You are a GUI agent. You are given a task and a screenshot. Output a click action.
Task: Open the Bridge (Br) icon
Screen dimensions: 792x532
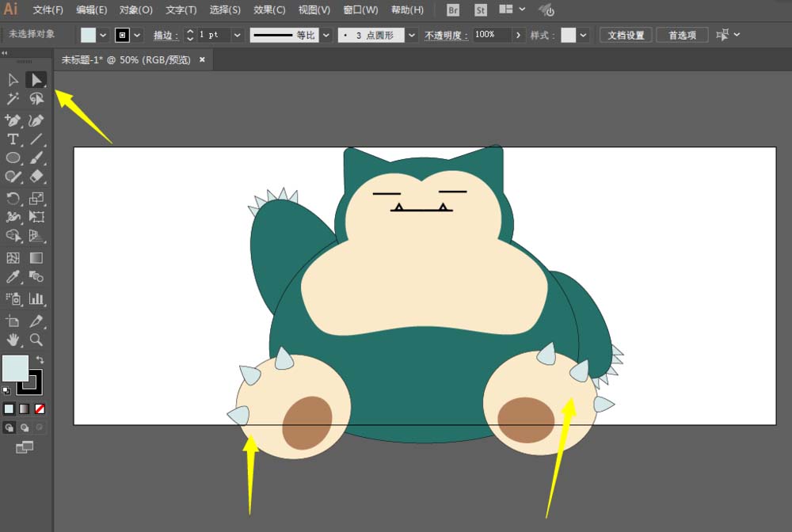pos(453,10)
